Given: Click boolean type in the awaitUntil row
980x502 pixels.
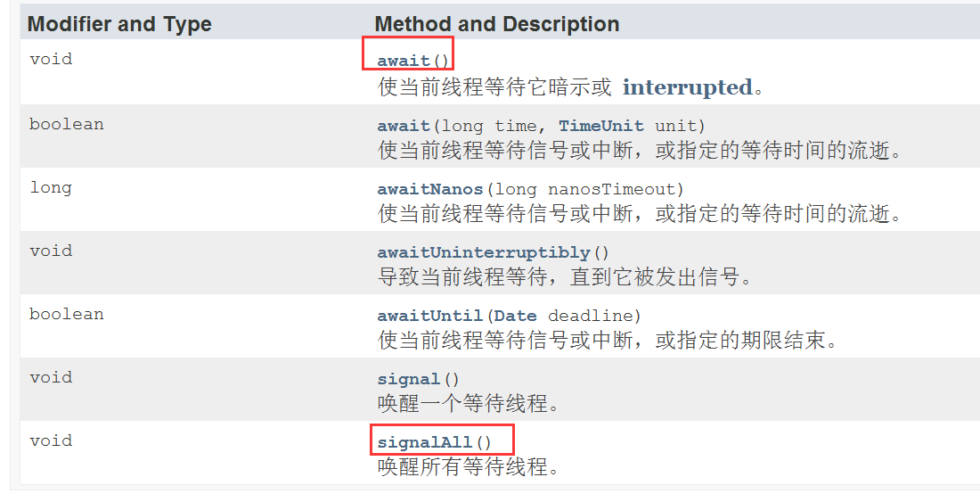Looking at the screenshot, I should 66,315.
